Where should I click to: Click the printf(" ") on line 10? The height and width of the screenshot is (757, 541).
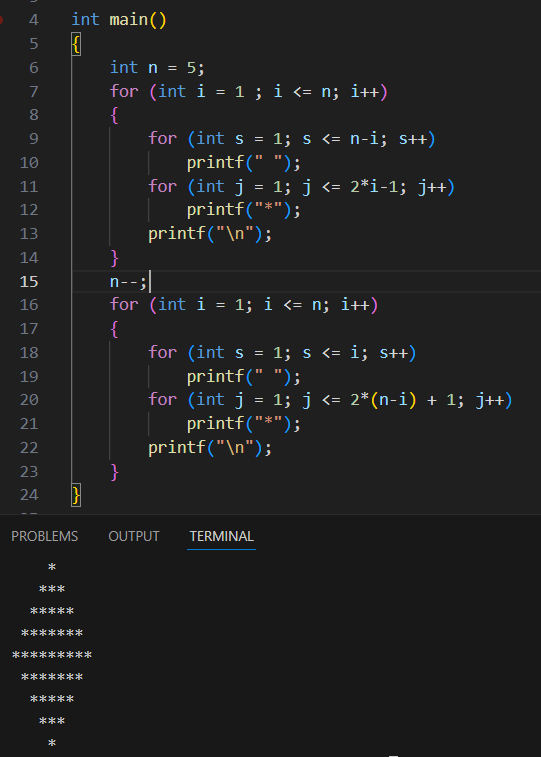pyautogui.click(x=244, y=163)
